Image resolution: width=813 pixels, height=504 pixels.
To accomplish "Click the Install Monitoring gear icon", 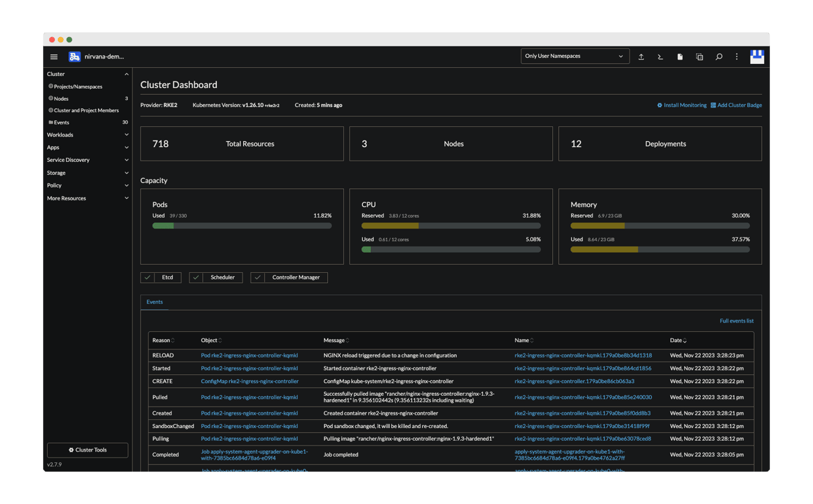I will point(660,106).
